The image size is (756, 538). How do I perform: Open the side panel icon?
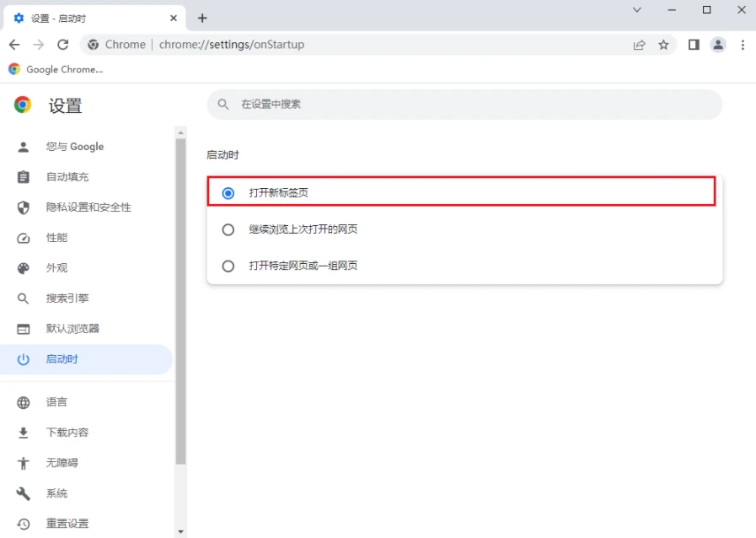(694, 45)
